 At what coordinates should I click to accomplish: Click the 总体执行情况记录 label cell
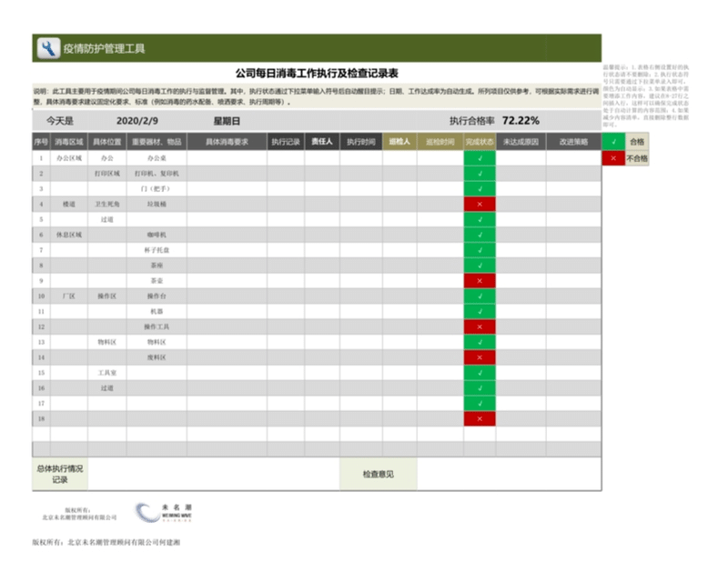point(60,474)
